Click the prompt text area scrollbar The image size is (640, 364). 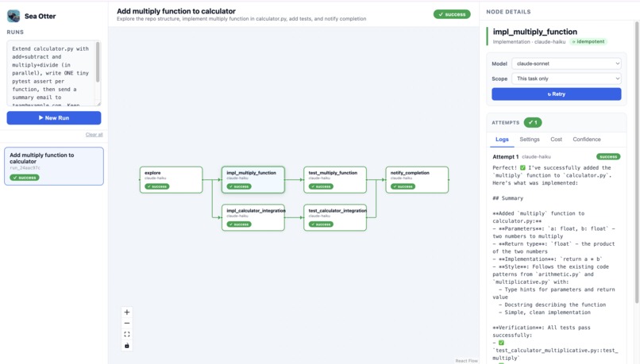pos(98,62)
